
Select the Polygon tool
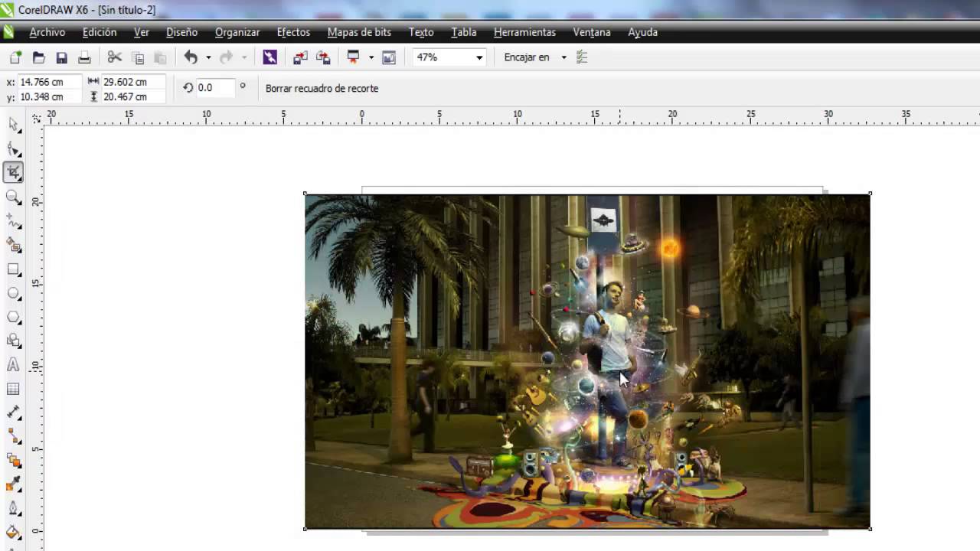coord(13,317)
